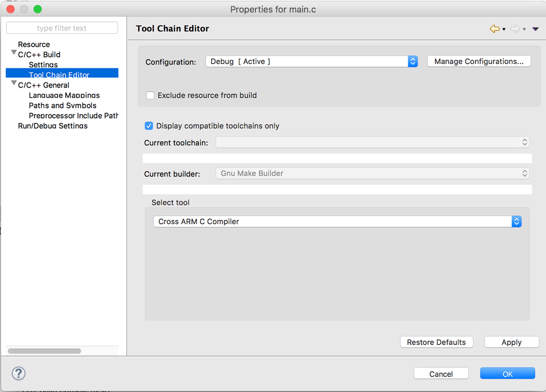This screenshot has width=546, height=392.
Task: Open the Current toolchain dropdown
Action: [373, 142]
